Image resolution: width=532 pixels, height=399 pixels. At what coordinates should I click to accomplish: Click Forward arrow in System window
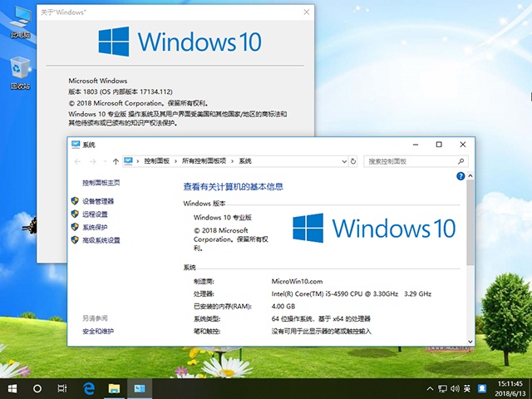pos(92,161)
